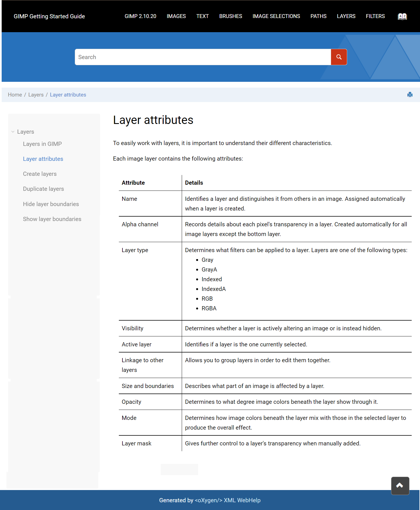Click the oXygen XML WebHelp footer link
Image resolution: width=420 pixels, height=510 pixels.
click(x=227, y=500)
